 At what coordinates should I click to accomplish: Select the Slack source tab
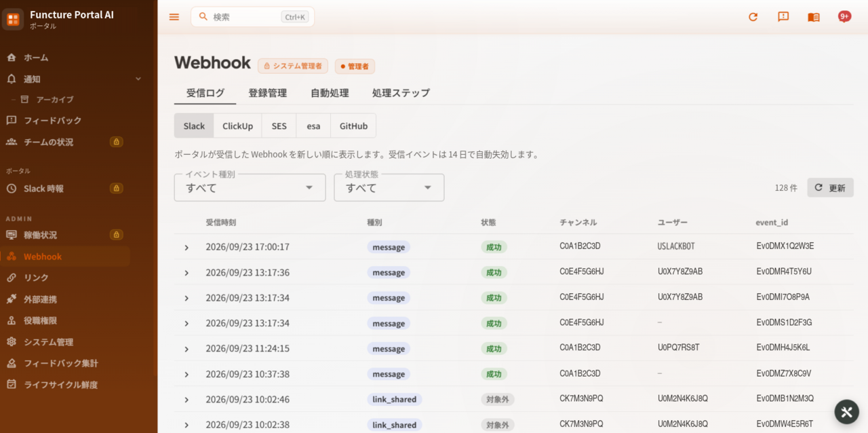pyautogui.click(x=194, y=126)
